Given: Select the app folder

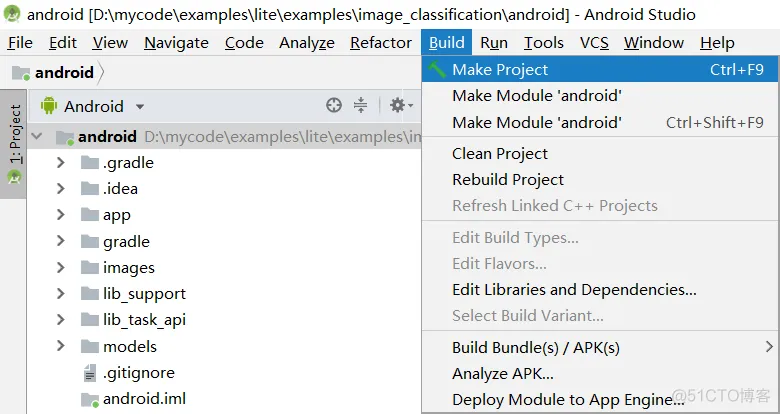Looking at the screenshot, I should pos(116,215).
